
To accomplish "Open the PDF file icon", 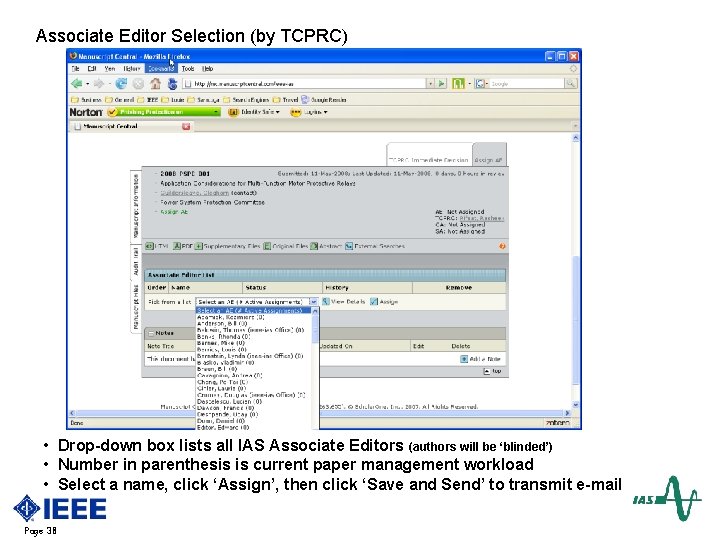I will [176, 247].
